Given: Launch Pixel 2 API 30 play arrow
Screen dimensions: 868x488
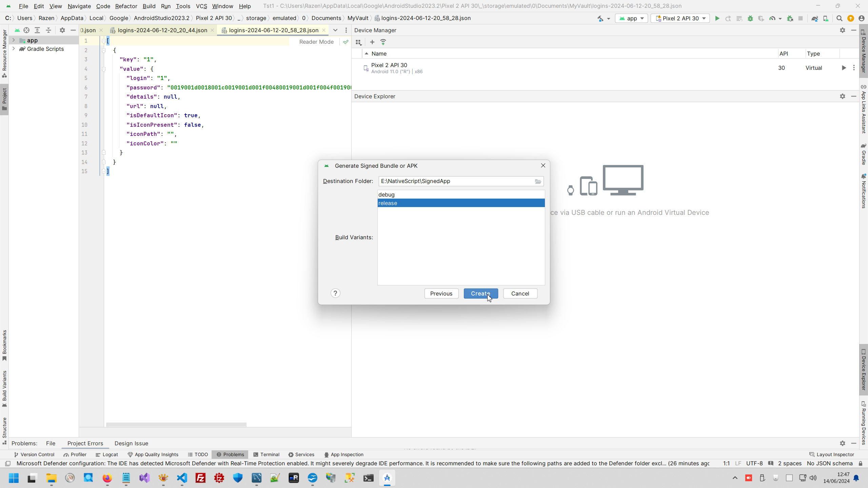Looking at the screenshot, I should pyautogui.click(x=844, y=68).
